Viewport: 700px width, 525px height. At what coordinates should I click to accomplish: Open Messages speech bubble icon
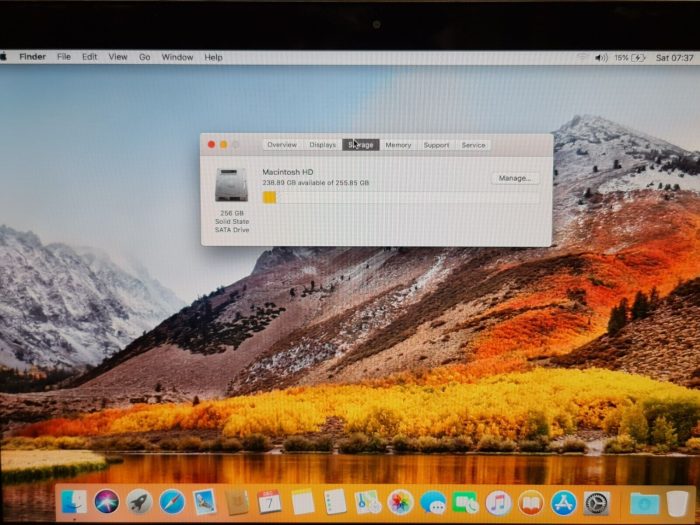point(433,503)
